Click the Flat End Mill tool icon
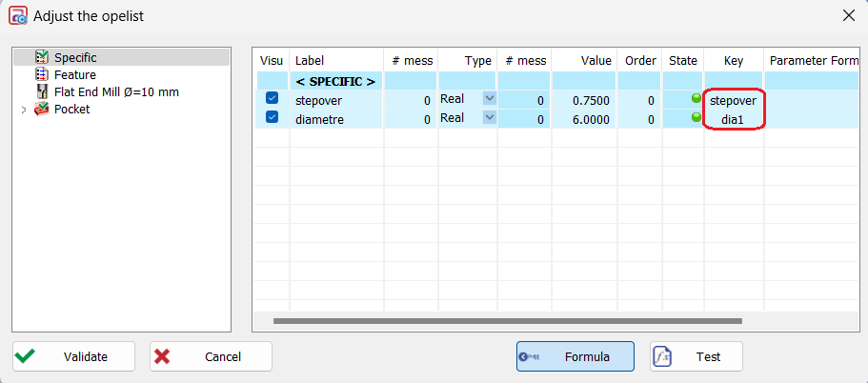Image resolution: width=868 pixels, height=383 pixels. pyautogui.click(x=42, y=92)
